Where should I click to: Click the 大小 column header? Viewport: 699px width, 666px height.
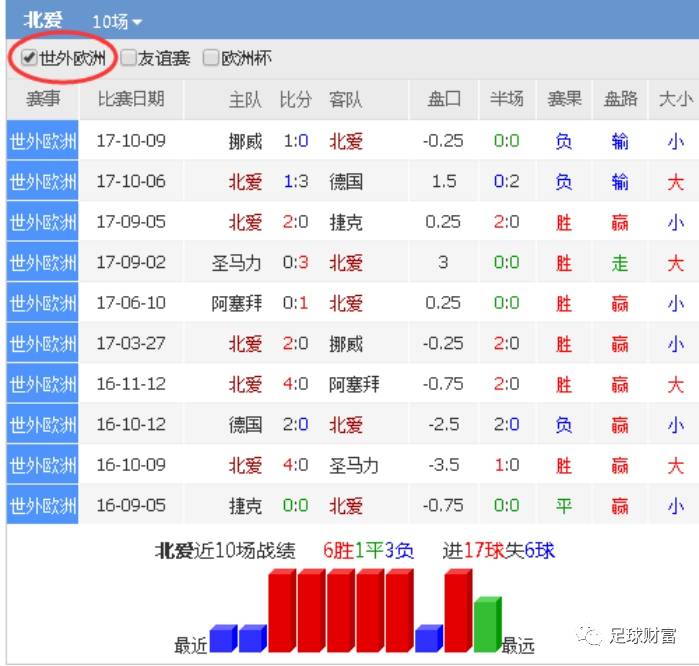pyautogui.click(x=676, y=99)
